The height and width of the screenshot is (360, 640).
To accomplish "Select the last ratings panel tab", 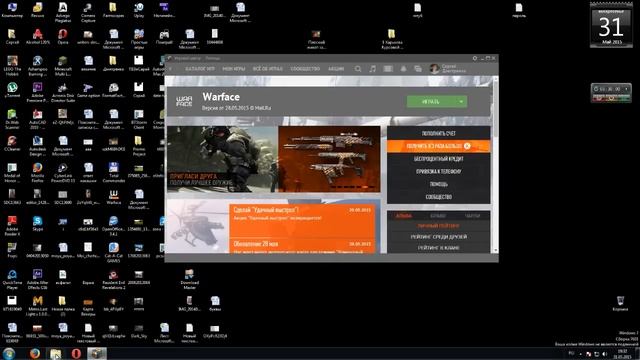I will click(473, 216).
